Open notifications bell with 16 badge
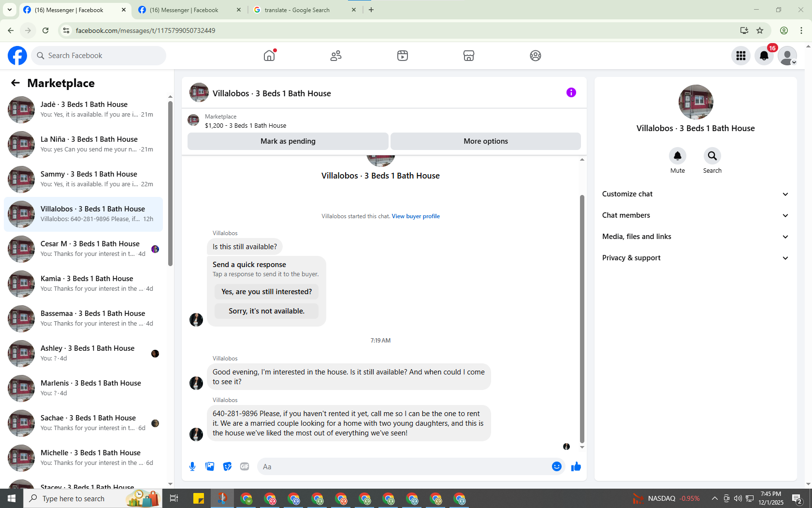Image resolution: width=812 pixels, height=508 pixels. tap(764, 56)
